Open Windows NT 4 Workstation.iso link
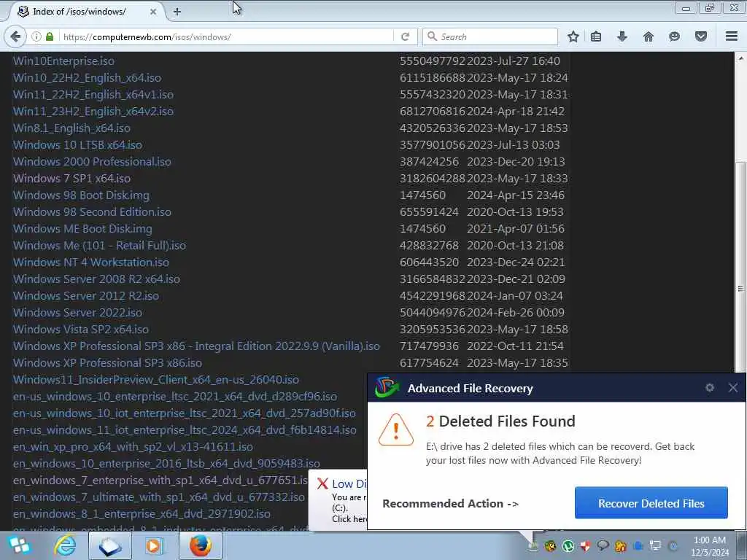 [x=91, y=262]
